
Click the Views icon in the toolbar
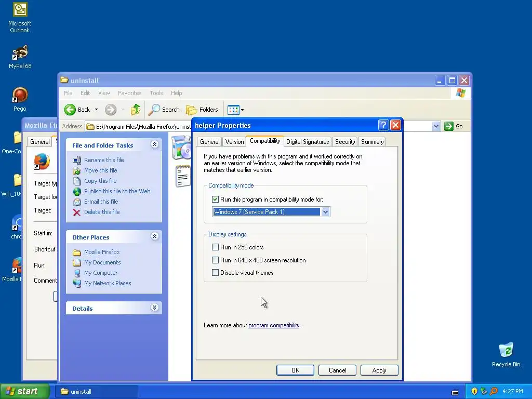[233, 110]
